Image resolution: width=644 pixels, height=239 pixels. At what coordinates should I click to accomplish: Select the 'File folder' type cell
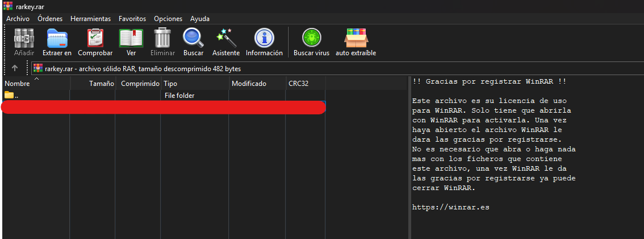pyautogui.click(x=179, y=96)
